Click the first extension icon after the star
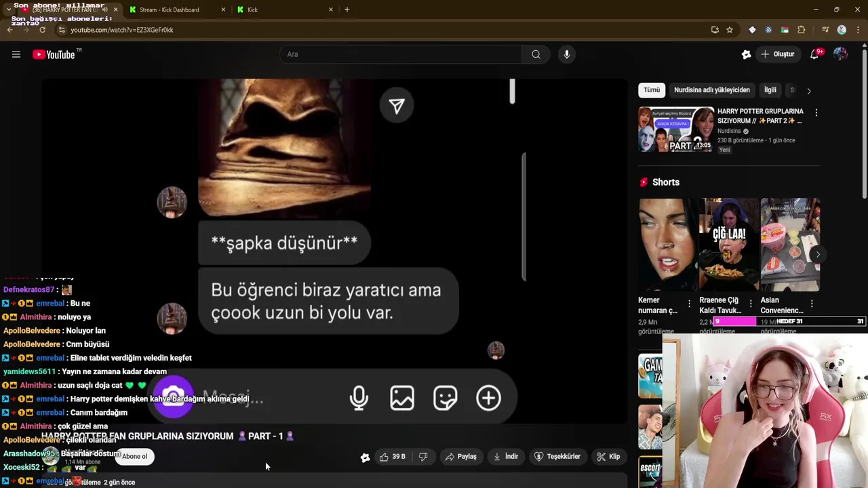Viewport: 868px width, 488px height. point(752,30)
